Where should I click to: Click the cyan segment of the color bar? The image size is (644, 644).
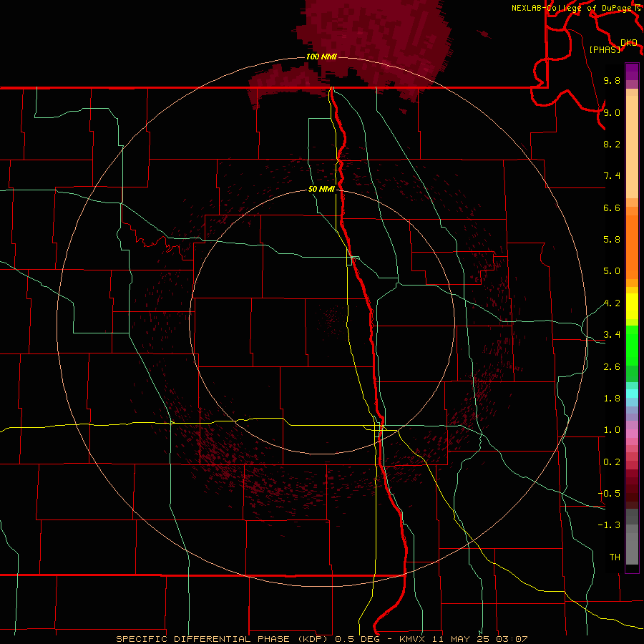[x=632, y=394]
